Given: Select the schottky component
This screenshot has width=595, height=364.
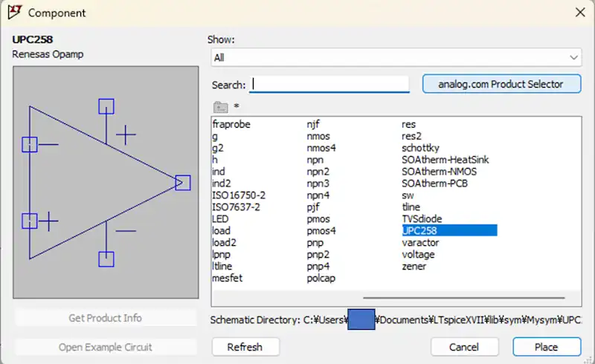Looking at the screenshot, I should pos(420,148).
